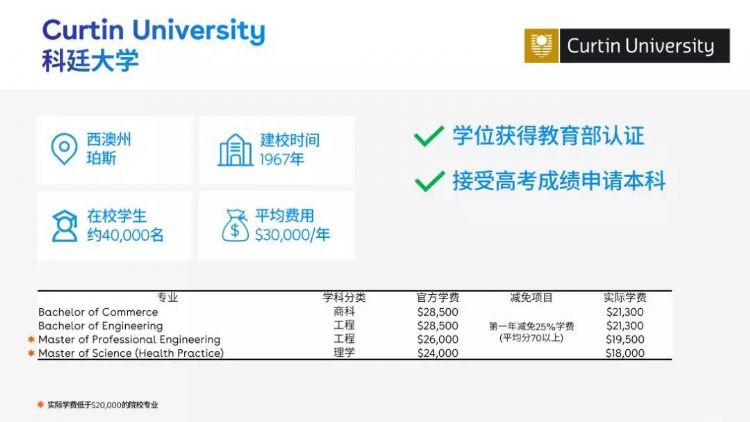Screen dimensions: 750x422
Task: Select the 西澳州 text
Action: point(109,140)
